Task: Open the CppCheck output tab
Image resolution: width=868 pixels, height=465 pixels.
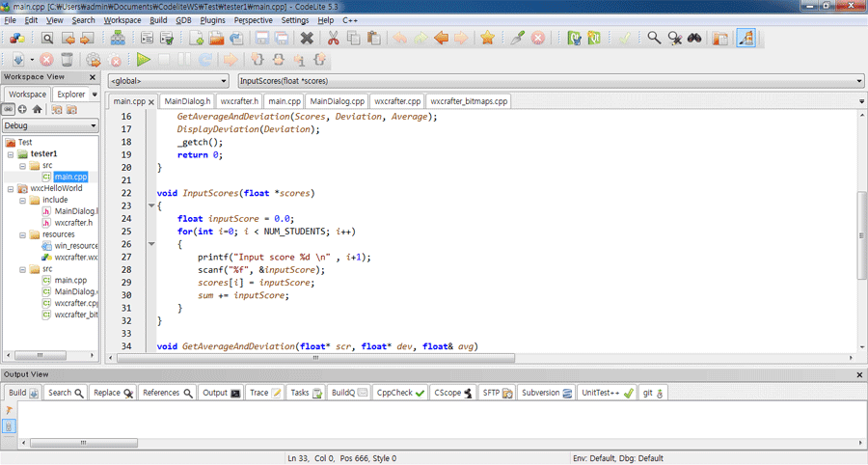Action: [400, 393]
